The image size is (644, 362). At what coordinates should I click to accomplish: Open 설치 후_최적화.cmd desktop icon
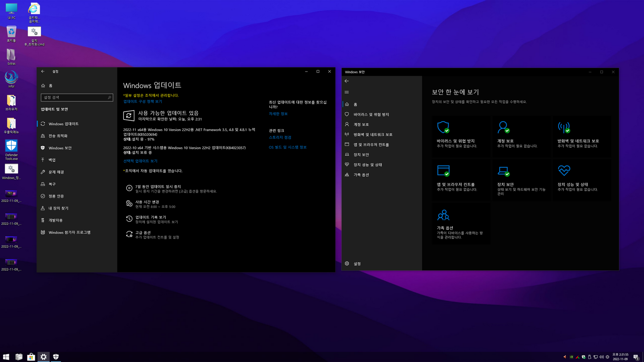click(34, 36)
